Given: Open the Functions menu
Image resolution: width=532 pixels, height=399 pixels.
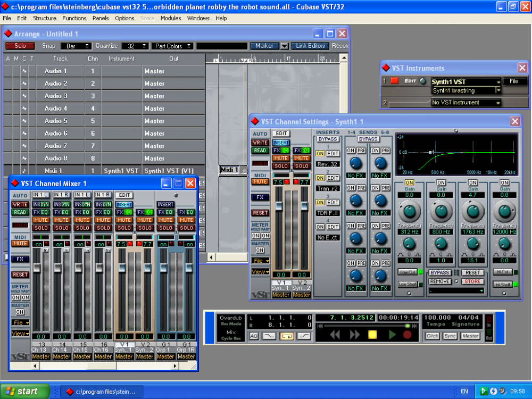Looking at the screenshot, I should click(74, 18).
